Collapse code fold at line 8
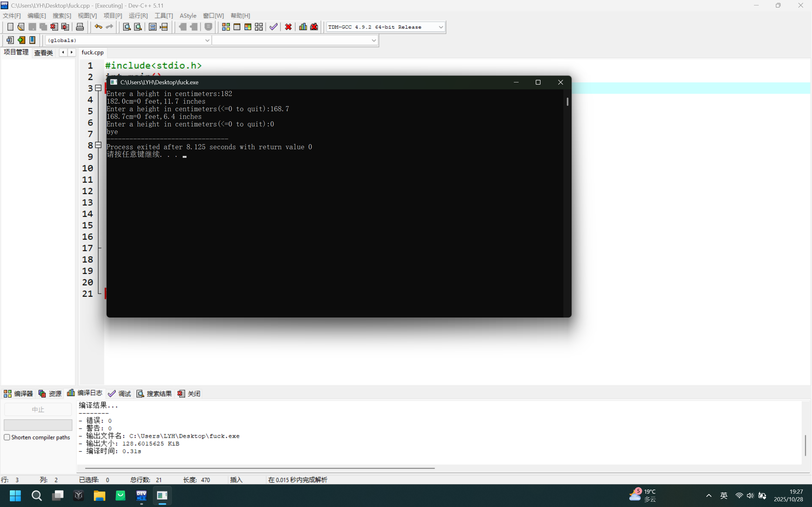Image resolution: width=812 pixels, height=507 pixels. click(x=98, y=145)
